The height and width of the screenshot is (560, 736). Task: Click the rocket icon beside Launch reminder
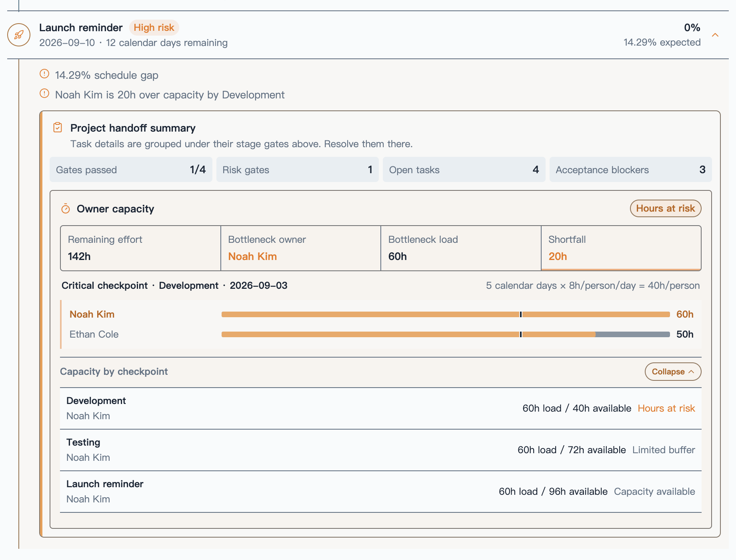point(19,35)
